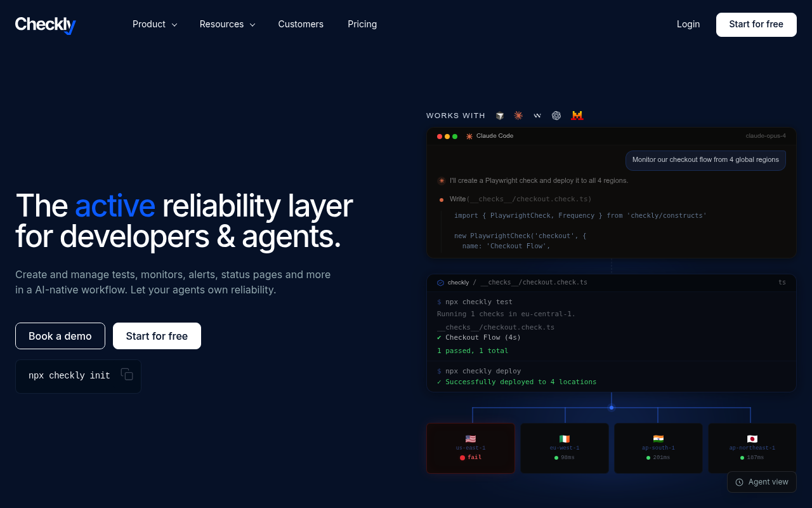Click the 98ms latency value
812x508 pixels.
pos(568,457)
